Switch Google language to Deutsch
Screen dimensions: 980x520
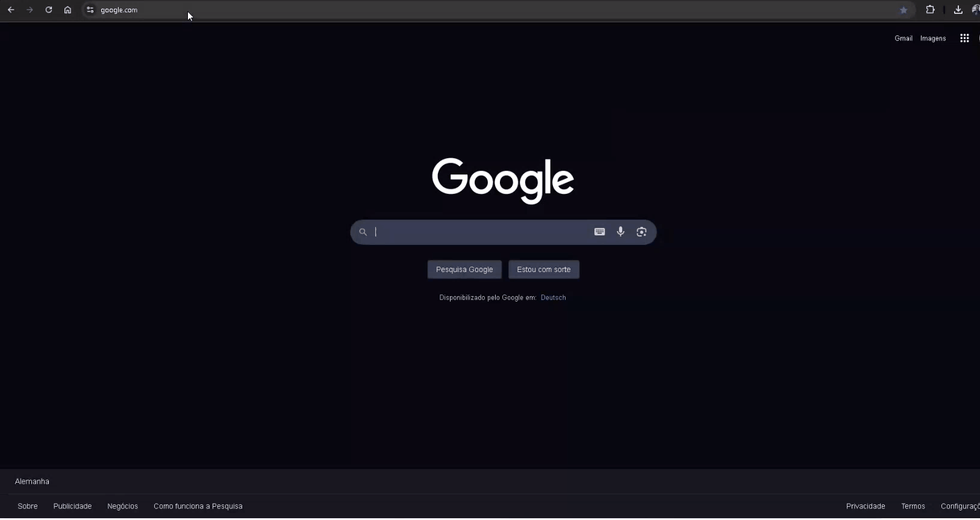(x=554, y=298)
